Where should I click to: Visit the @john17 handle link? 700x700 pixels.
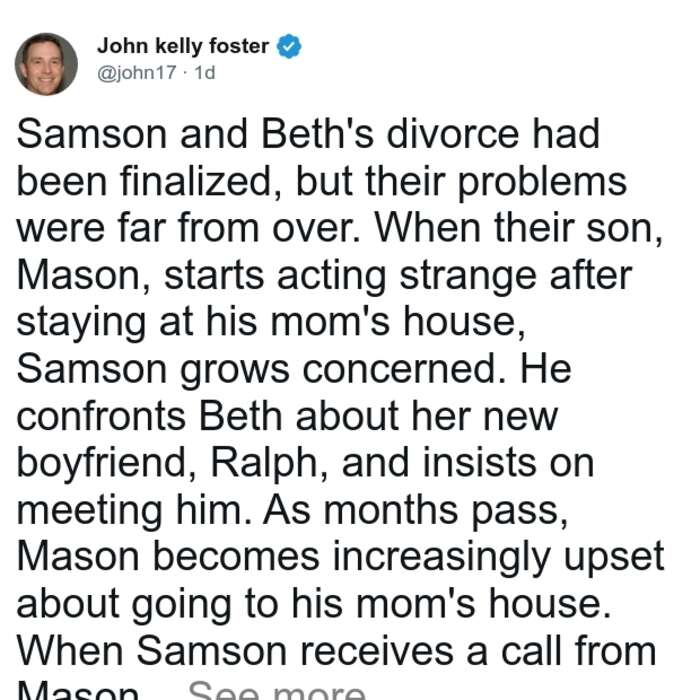137,73
